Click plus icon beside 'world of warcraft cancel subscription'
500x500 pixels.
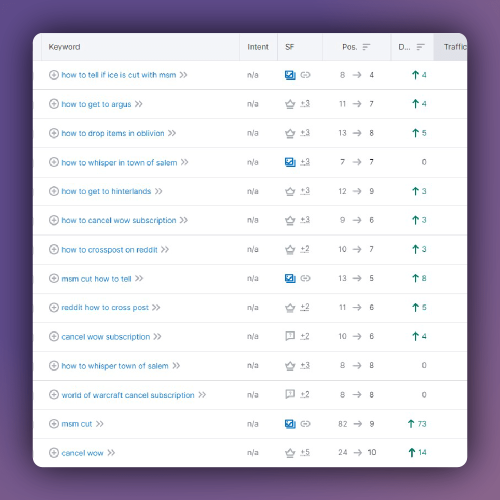pos(54,395)
